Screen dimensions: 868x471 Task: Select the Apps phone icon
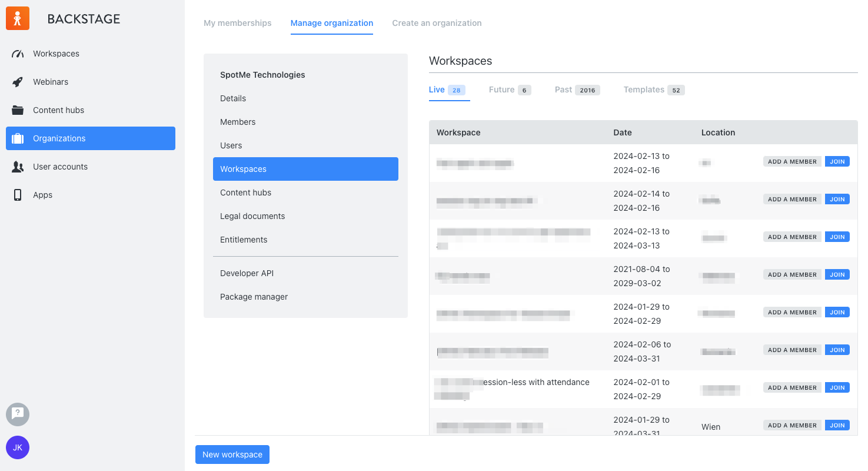tap(17, 195)
